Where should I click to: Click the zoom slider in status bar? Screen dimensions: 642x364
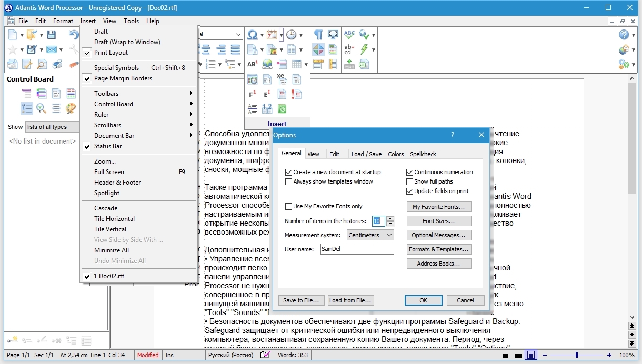coord(577,355)
